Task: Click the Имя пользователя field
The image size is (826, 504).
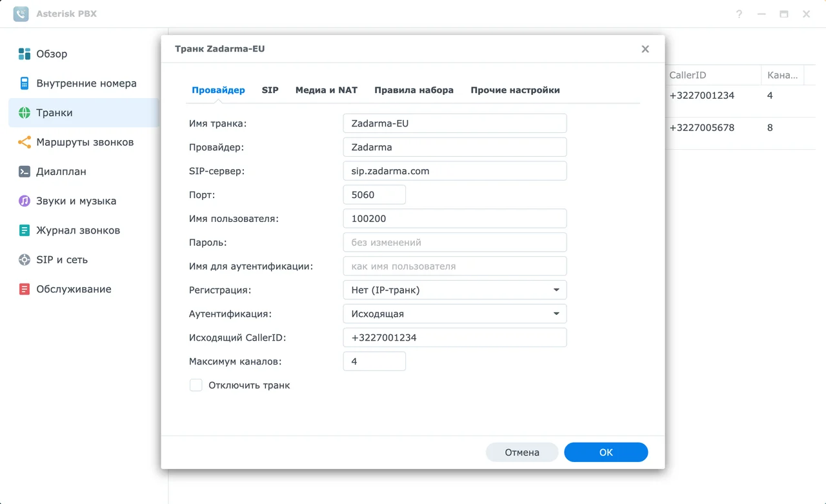Action: point(455,219)
